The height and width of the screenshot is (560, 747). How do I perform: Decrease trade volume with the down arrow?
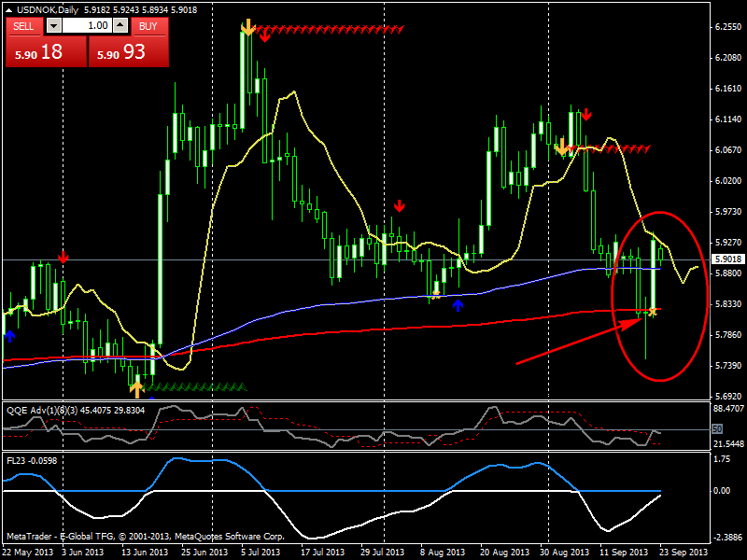pos(53,26)
